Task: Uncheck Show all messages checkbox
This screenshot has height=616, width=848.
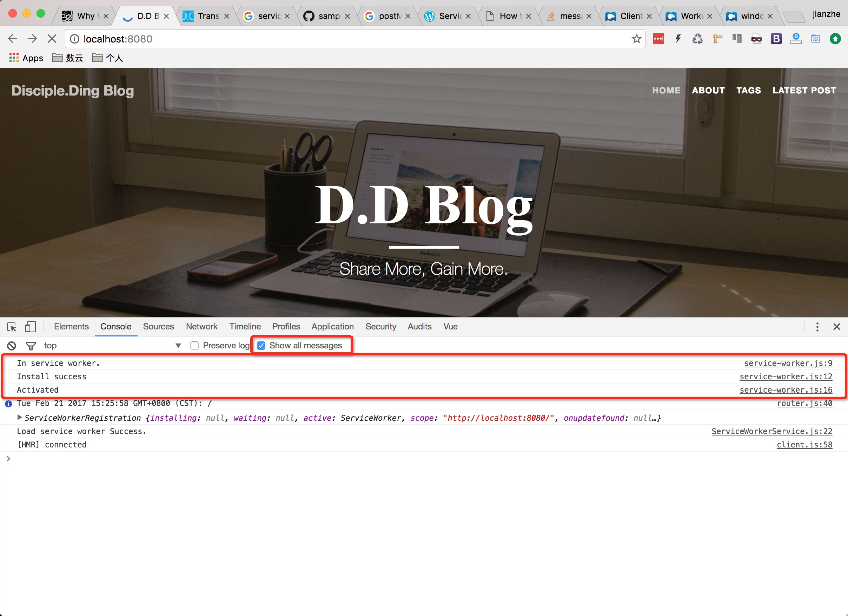Action: [261, 346]
